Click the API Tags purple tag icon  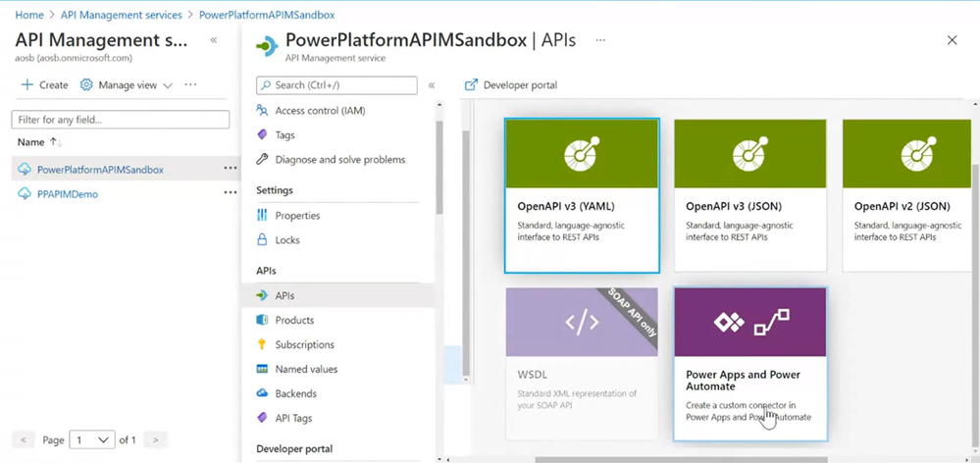tap(263, 418)
